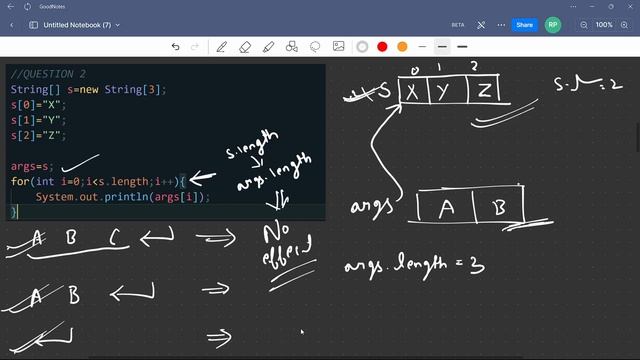Select the Image insert tool
The height and width of the screenshot is (360, 640).
click(x=338, y=47)
